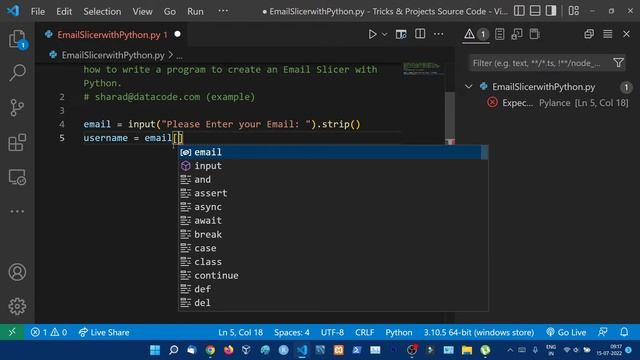Open the File menu
This screenshot has height=360, width=640.
(38, 11)
